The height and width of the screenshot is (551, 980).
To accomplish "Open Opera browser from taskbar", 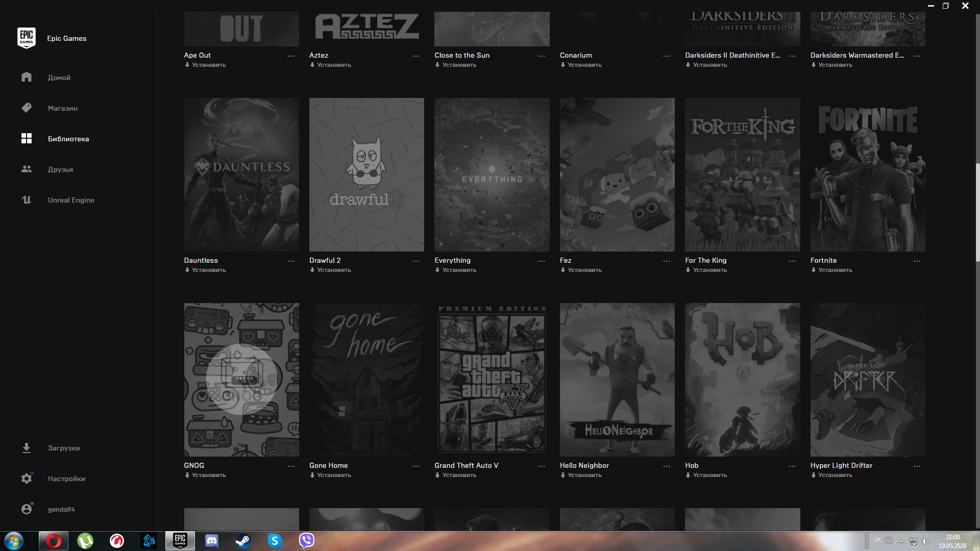I will pyautogui.click(x=54, y=541).
